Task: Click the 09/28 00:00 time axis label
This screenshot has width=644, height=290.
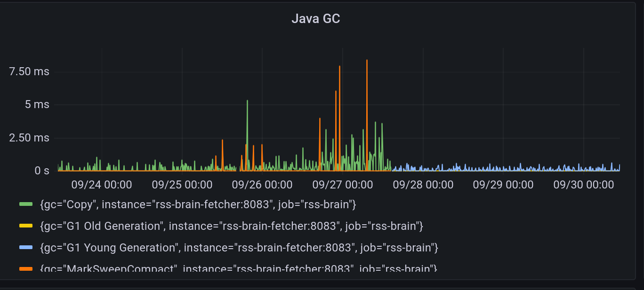Action: pyautogui.click(x=423, y=185)
